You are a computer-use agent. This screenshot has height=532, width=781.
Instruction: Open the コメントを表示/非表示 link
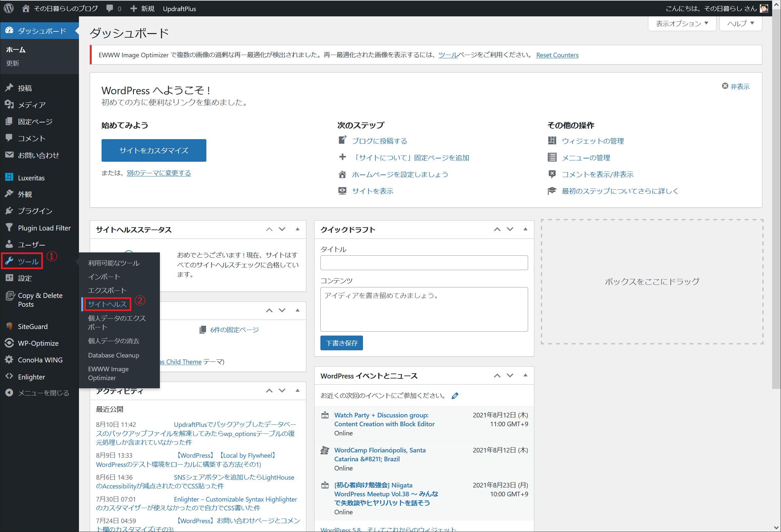point(598,174)
